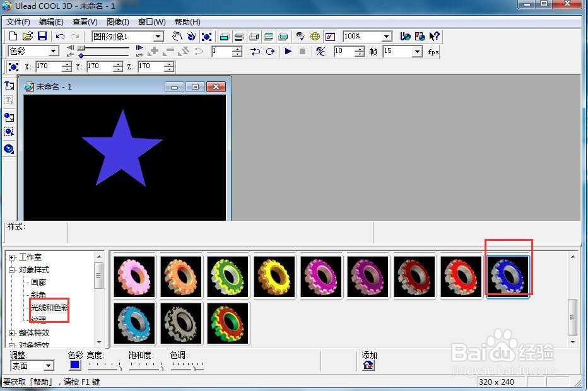
Task: Click the 饱和度 saturation slider
Action: 146,366
